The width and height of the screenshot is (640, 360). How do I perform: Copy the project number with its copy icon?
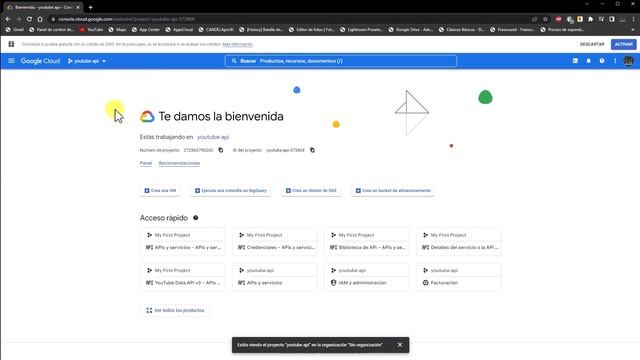[221, 150]
